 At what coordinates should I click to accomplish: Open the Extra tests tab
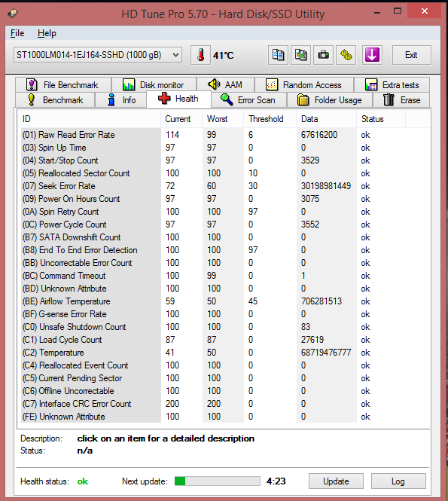point(392,85)
